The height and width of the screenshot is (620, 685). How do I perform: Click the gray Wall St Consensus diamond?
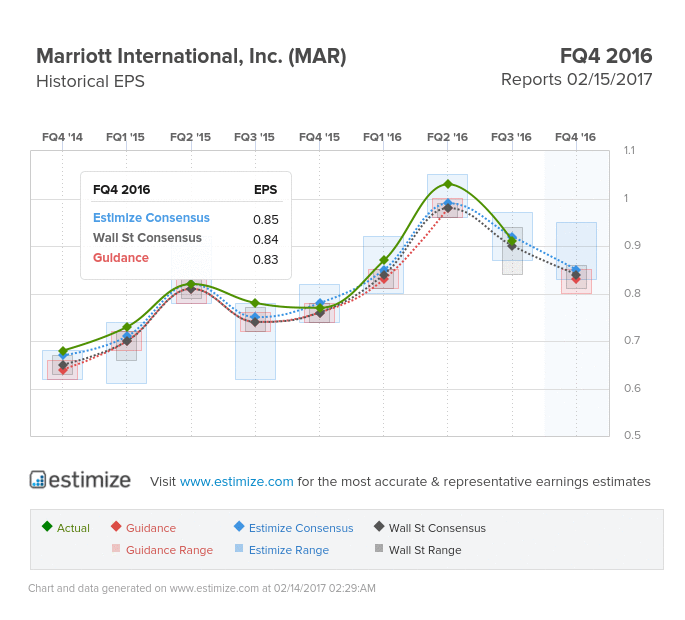(x=379, y=526)
